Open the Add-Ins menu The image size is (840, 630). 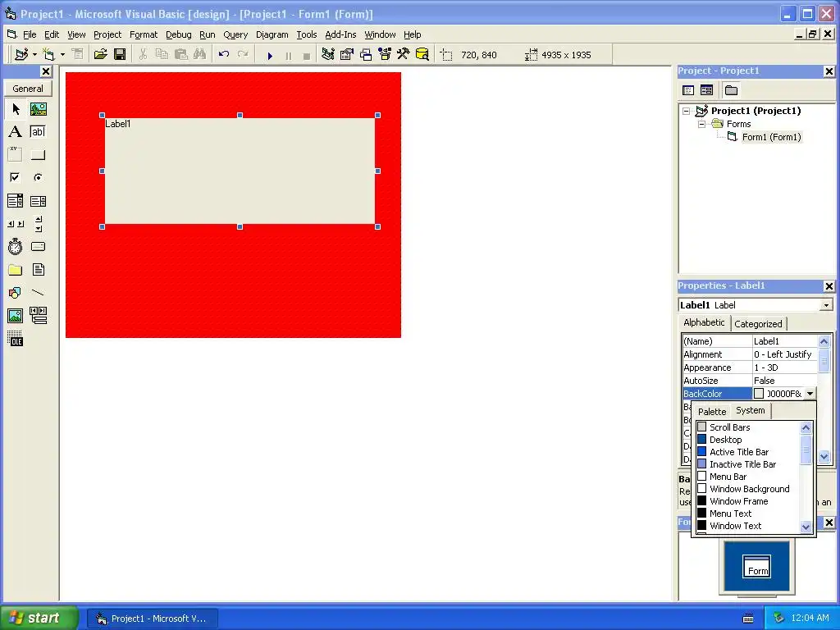(x=340, y=34)
